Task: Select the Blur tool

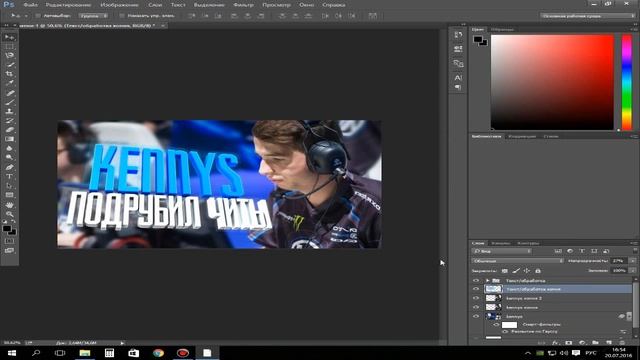Action: coord(9,148)
